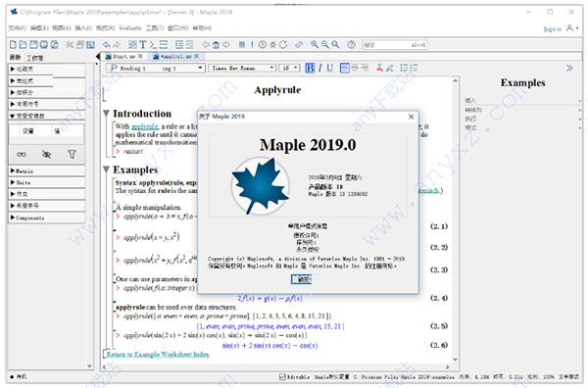Switch to the Start.mw tab
Image resolution: width=588 pixels, height=388 pixels.
[123, 56]
